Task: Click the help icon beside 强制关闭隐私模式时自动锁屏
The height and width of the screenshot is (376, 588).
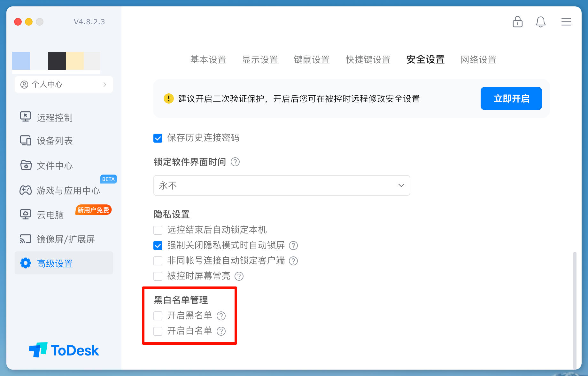Action: [293, 246]
